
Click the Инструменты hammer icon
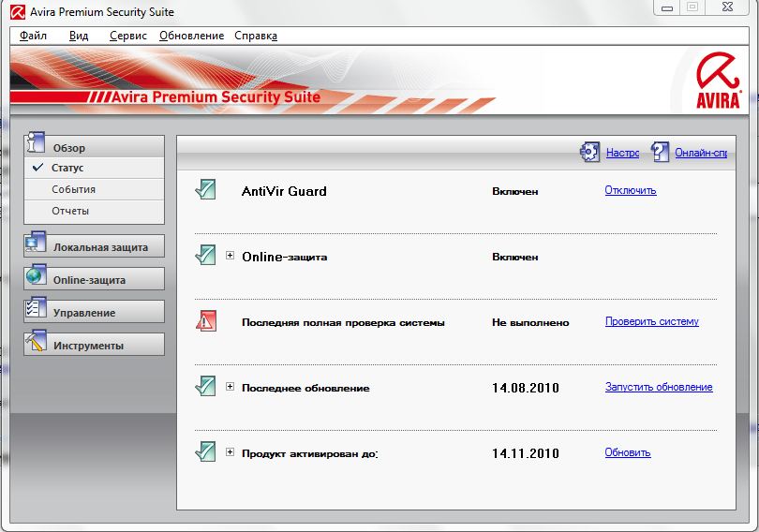tap(36, 342)
